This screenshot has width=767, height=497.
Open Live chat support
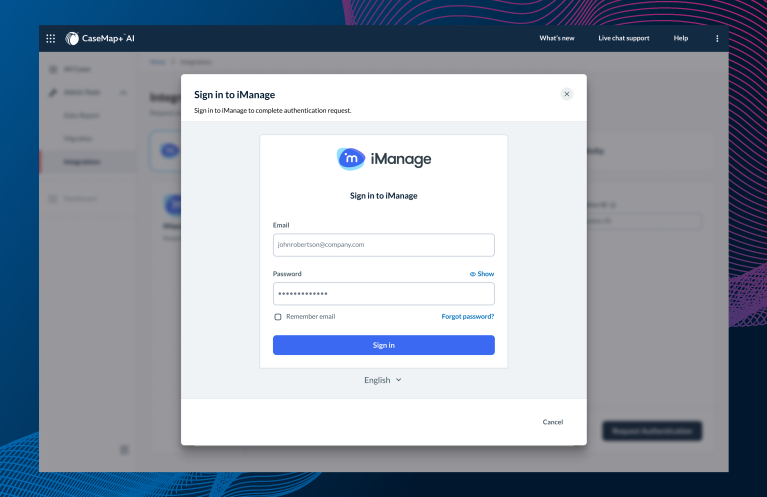623,39
